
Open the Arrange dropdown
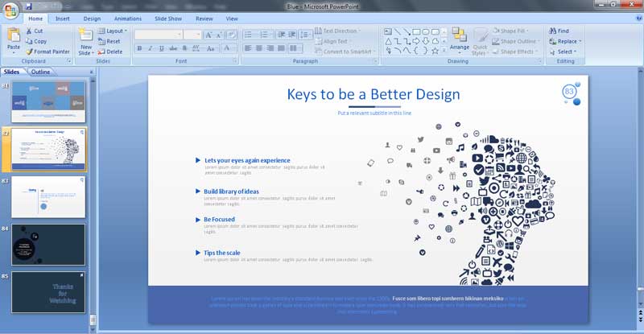459,41
